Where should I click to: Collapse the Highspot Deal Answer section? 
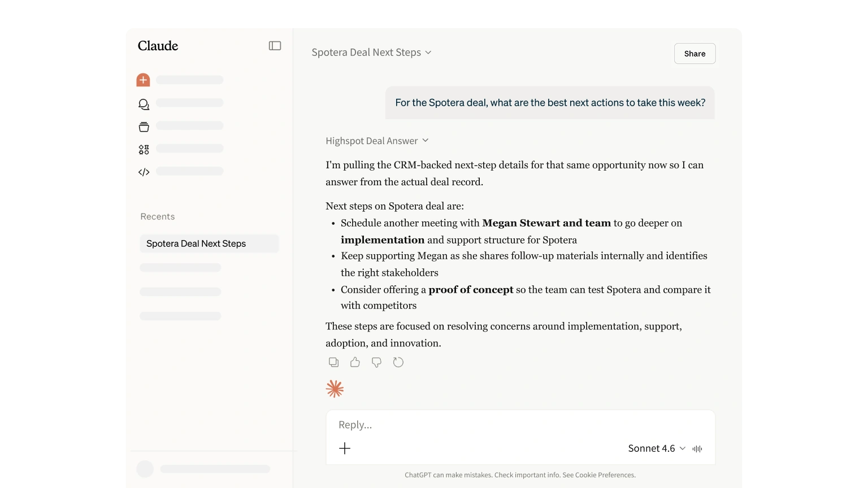[377, 141]
